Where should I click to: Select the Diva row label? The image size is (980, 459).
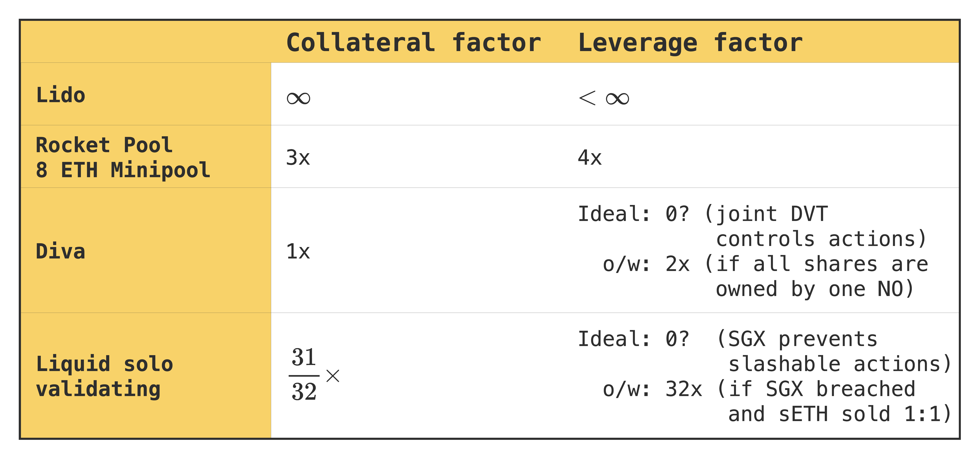coord(60,251)
